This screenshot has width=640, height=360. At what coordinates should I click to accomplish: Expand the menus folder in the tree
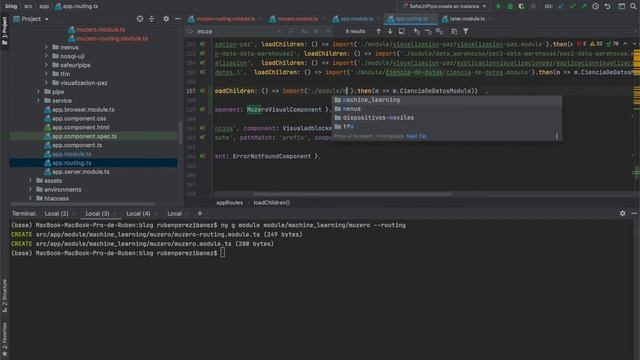(x=46, y=47)
